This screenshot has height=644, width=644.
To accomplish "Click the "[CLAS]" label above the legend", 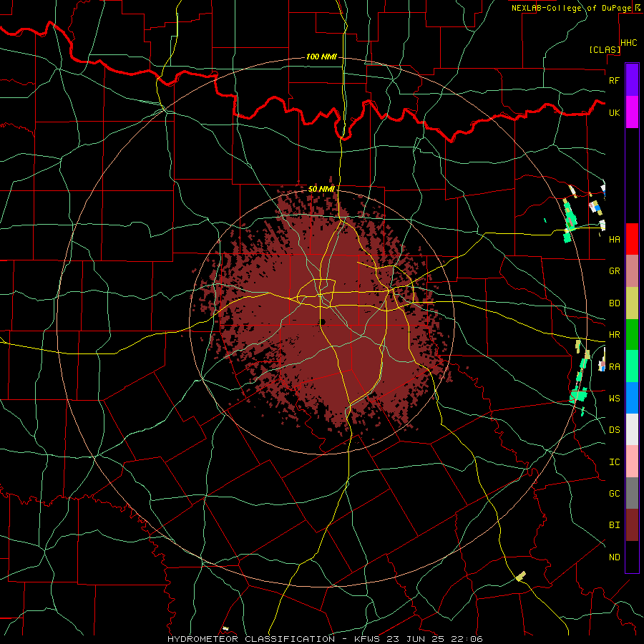I will pos(605,50).
